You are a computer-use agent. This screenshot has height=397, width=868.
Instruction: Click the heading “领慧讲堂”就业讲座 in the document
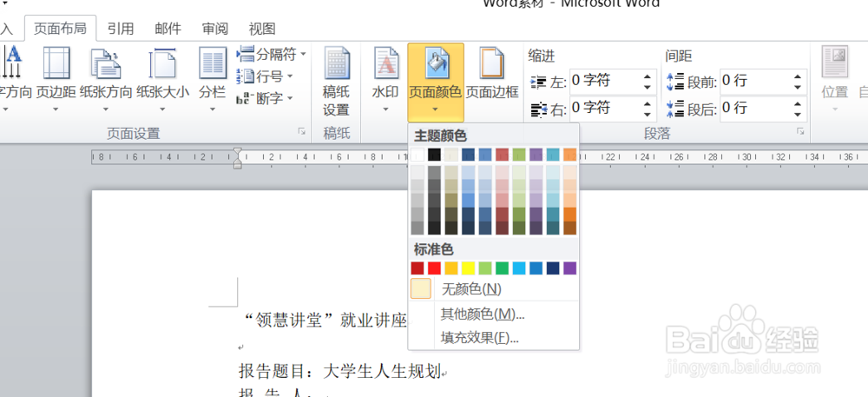(325, 320)
